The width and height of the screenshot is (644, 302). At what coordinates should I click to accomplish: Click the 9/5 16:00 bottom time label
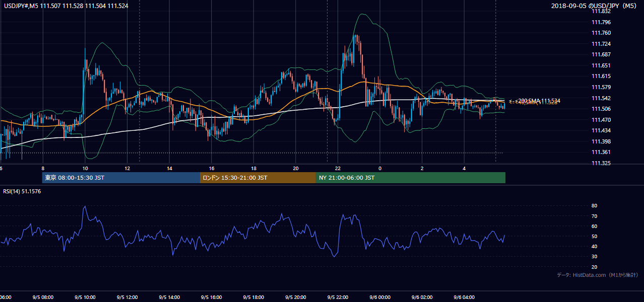tap(211, 297)
